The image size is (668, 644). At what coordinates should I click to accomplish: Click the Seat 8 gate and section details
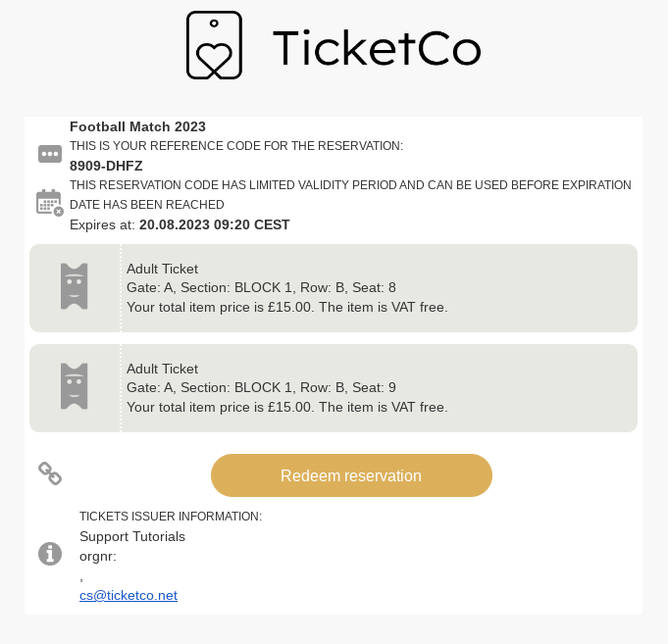click(x=262, y=287)
